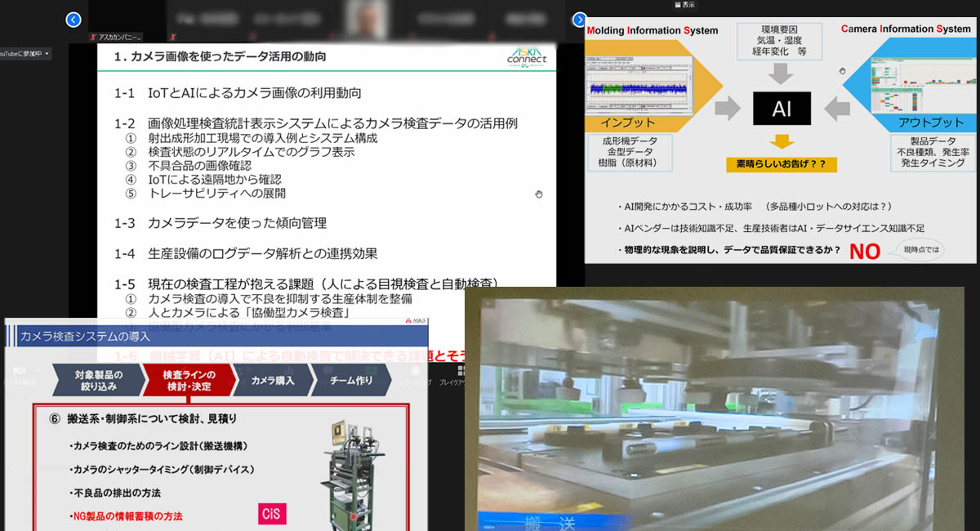980x531 pixels.
Task: Click the yellow 素晴らしいお告げ label
Action: coord(782,165)
